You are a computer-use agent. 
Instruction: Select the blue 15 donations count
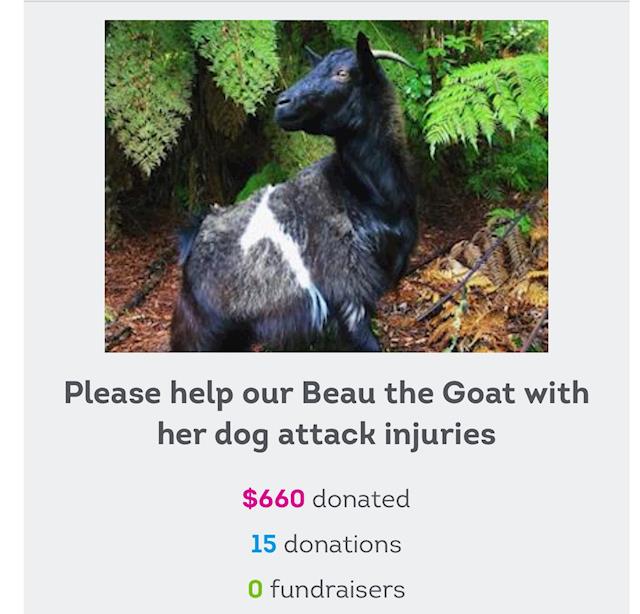pyautogui.click(x=263, y=544)
